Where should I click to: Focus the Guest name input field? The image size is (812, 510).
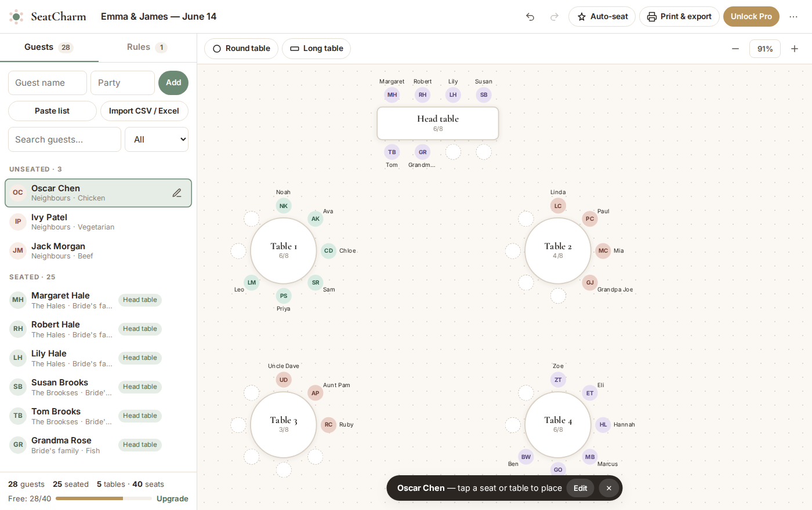(48, 83)
